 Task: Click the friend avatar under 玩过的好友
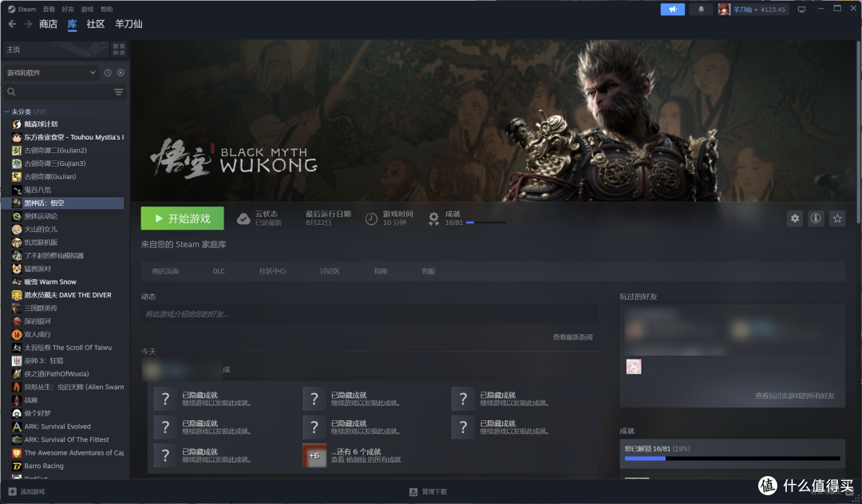point(634,367)
